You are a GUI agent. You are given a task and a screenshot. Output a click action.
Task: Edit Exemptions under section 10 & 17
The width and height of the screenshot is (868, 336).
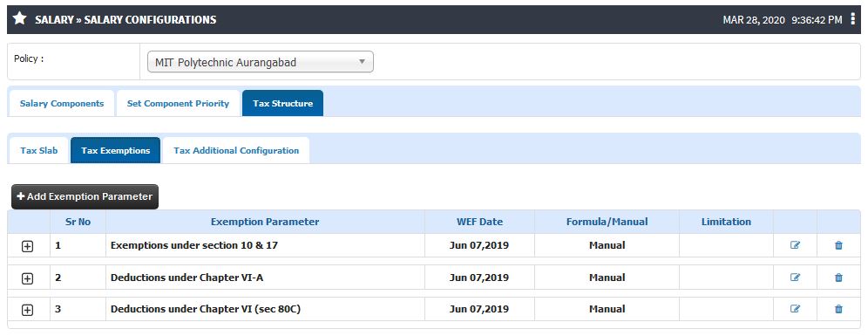pos(795,245)
